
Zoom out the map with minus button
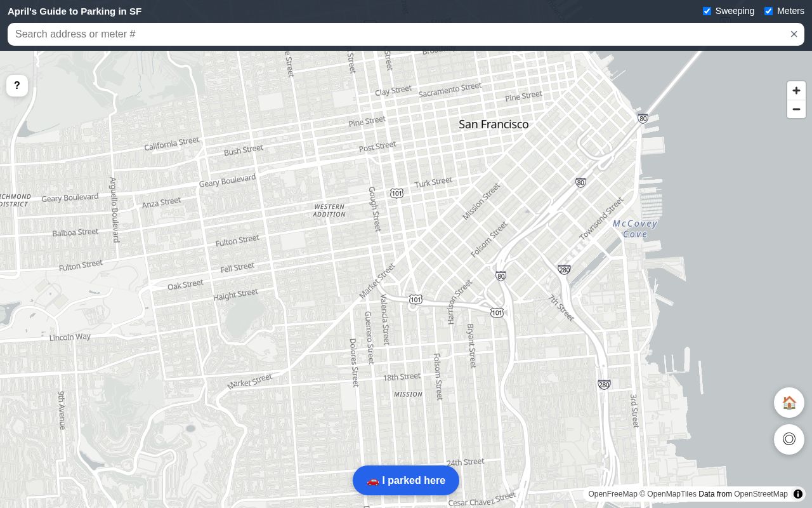click(796, 109)
